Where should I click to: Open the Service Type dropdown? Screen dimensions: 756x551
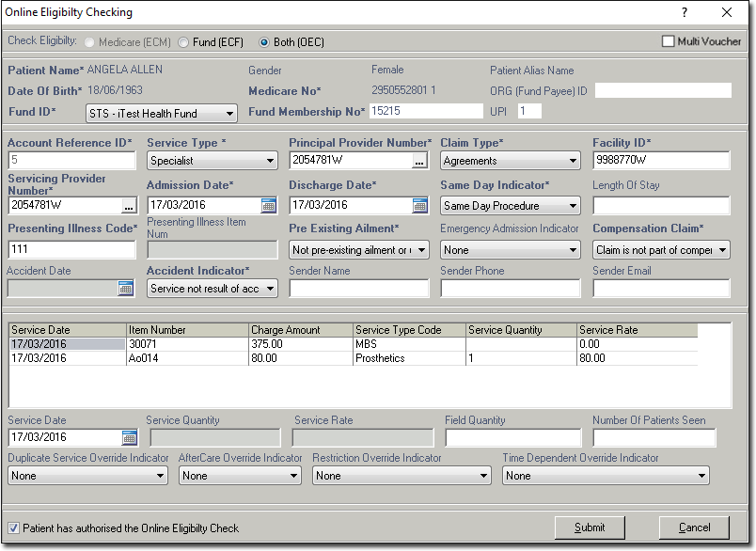(x=269, y=161)
